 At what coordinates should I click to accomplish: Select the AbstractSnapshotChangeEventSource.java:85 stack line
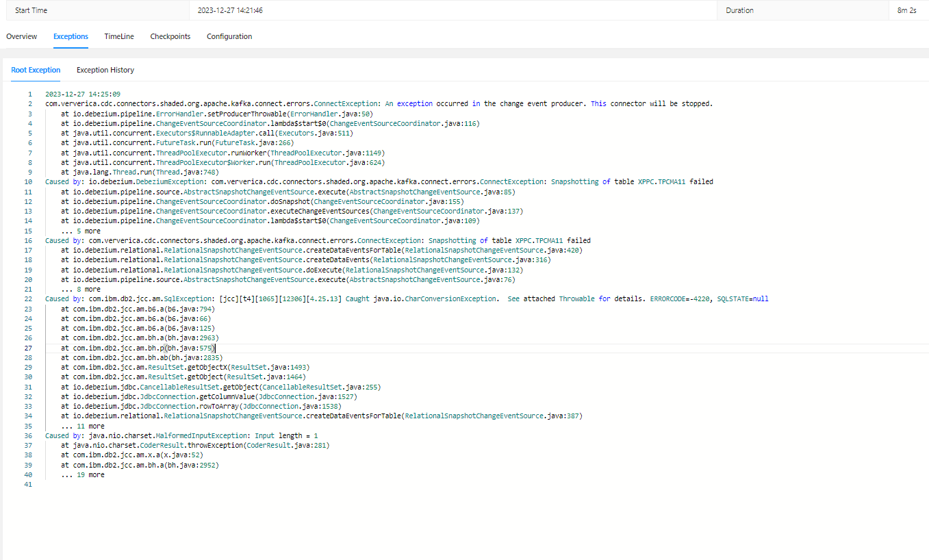(x=288, y=192)
